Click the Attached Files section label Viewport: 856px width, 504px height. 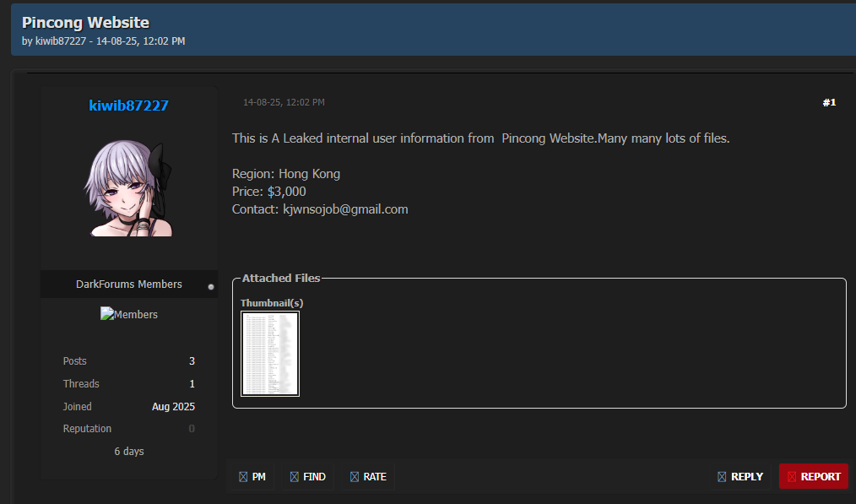pyautogui.click(x=280, y=278)
